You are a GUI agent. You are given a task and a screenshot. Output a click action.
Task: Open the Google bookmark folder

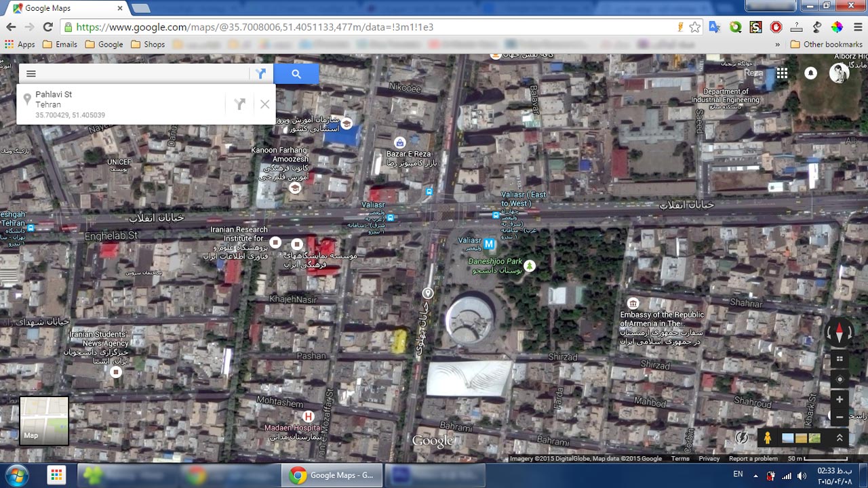pos(104,44)
